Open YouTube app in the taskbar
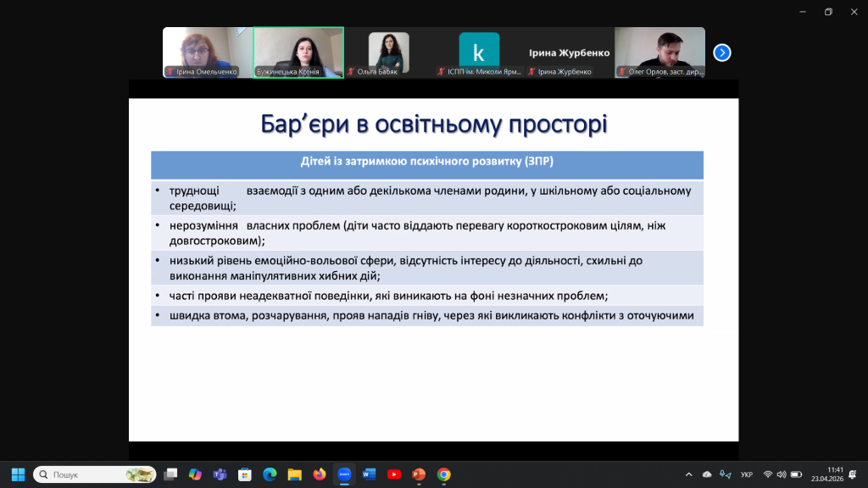868x488 pixels. [394, 474]
